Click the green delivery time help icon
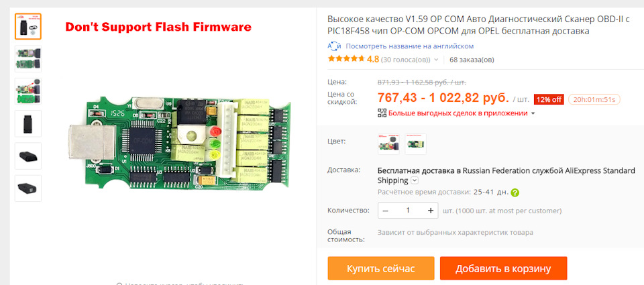Viewport: 644px width, 285px height. pos(515,192)
